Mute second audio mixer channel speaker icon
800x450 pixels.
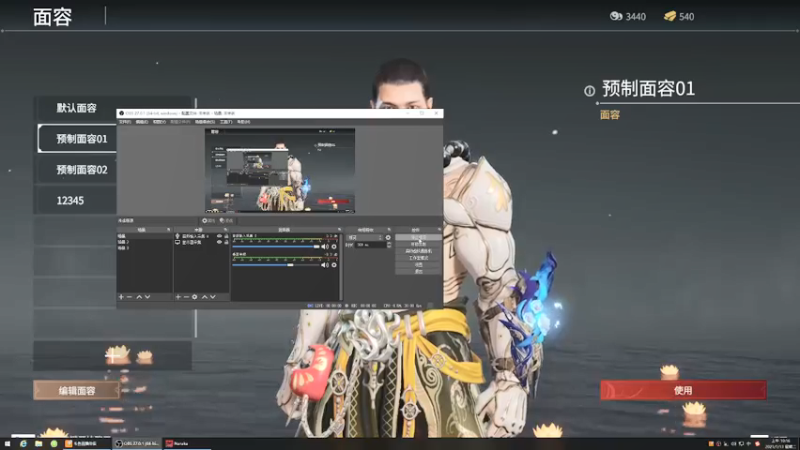pyautogui.click(x=325, y=265)
